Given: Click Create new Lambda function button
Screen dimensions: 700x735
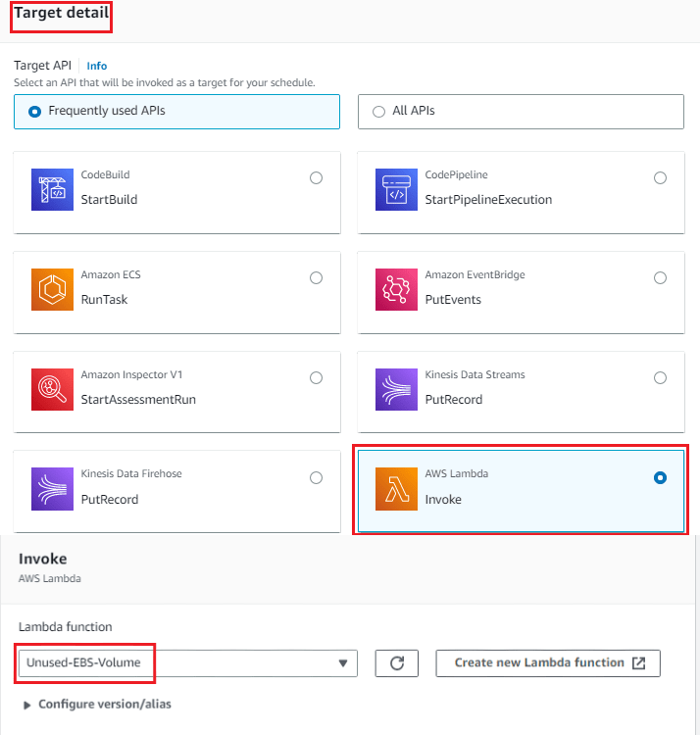Looking at the screenshot, I should (x=548, y=662).
